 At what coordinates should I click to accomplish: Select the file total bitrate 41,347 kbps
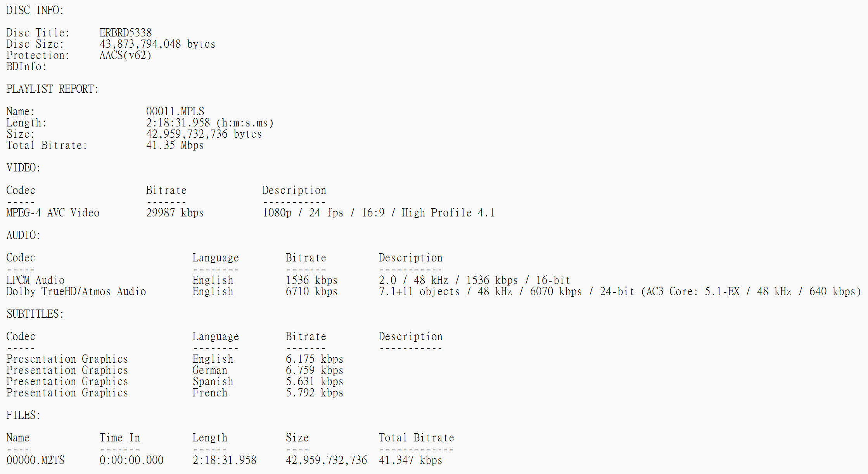pyautogui.click(x=411, y=460)
